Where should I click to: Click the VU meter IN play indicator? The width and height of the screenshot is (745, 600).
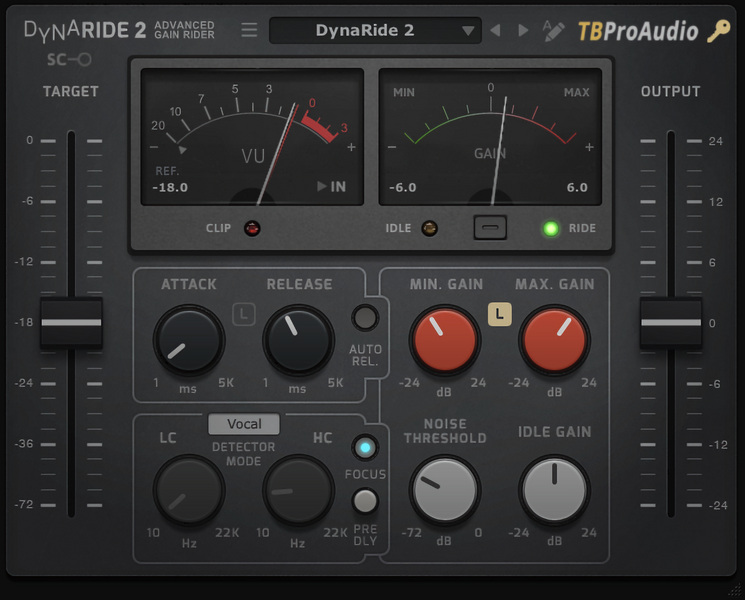(x=331, y=186)
